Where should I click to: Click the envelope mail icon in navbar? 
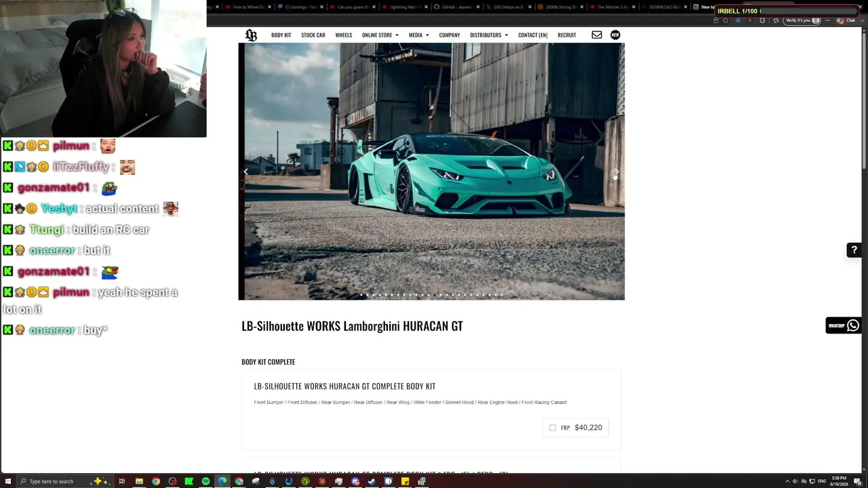tap(597, 35)
